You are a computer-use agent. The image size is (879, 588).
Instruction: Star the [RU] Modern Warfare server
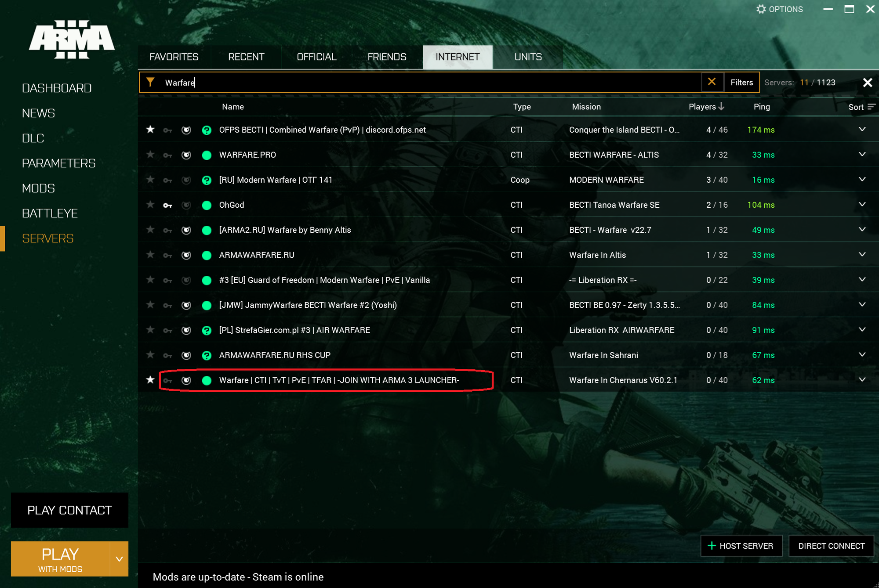point(150,180)
